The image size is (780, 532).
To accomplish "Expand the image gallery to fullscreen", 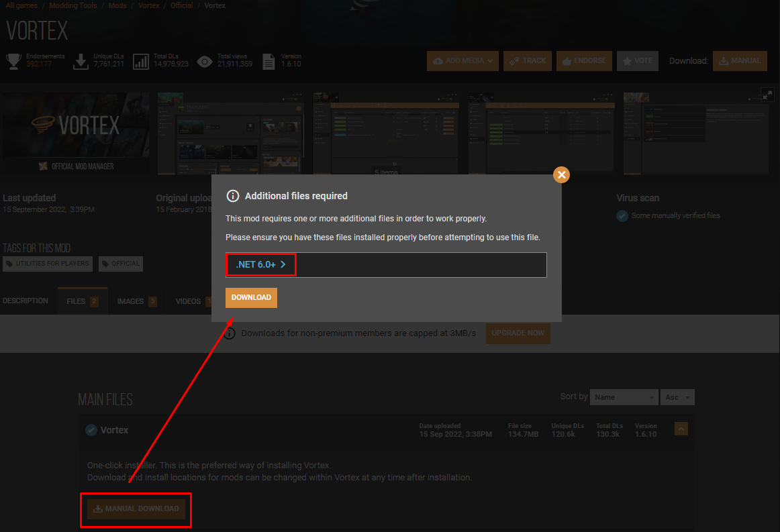I will click(x=767, y=95).
